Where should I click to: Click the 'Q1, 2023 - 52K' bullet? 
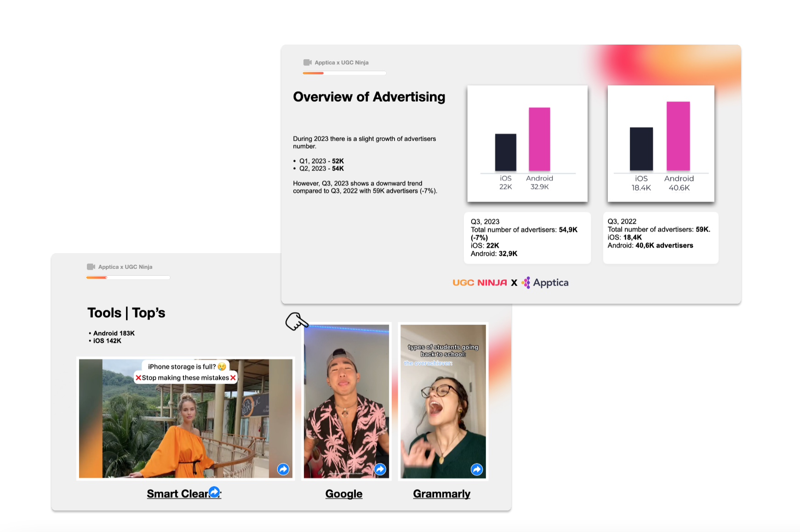[319, 161]
